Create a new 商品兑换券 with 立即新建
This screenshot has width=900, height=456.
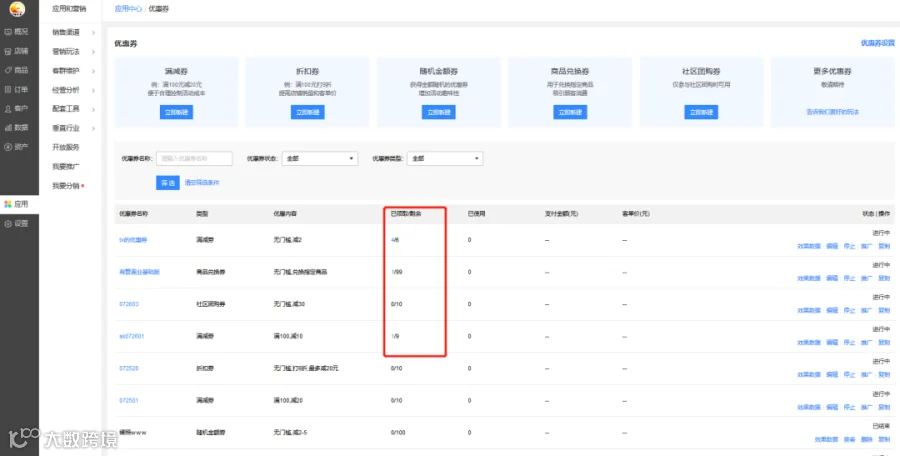pos(570,113)
